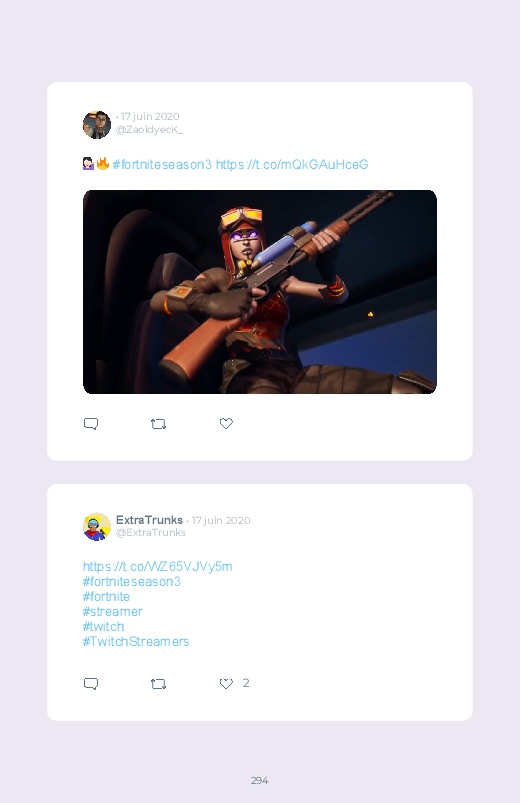Open the #fortnite hashtag
Viewport: 520px width, 803px height.
[x=106, y=597]
